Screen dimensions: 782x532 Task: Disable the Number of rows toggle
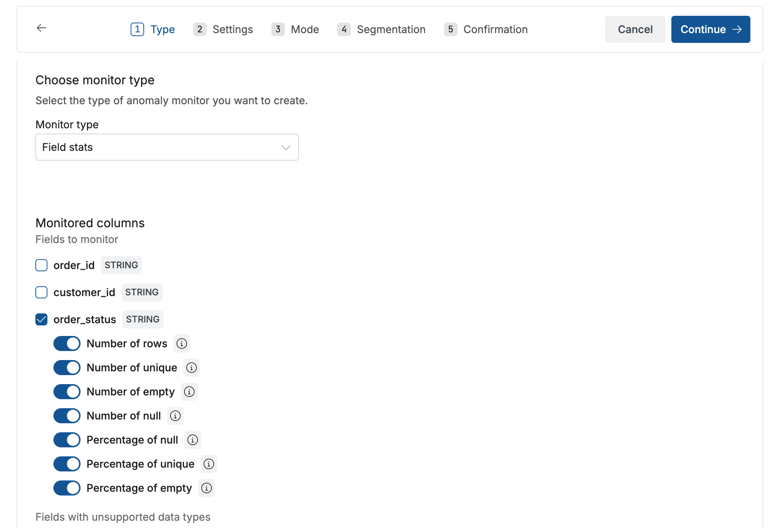point(67,344)
